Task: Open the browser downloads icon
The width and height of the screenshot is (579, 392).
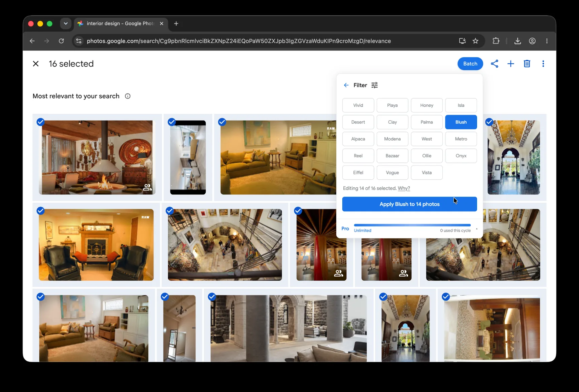Action: click(x=518, y=41)
